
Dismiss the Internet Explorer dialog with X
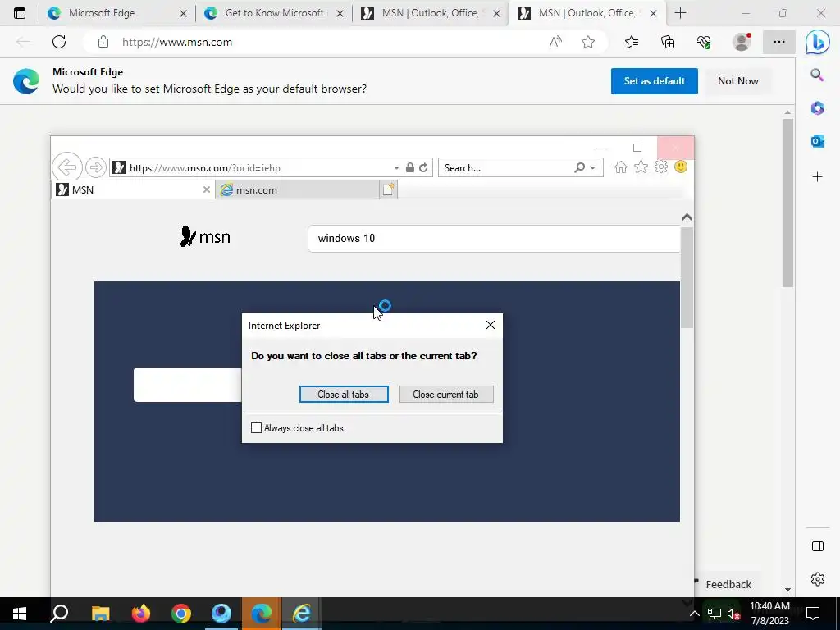click(491, 325)
